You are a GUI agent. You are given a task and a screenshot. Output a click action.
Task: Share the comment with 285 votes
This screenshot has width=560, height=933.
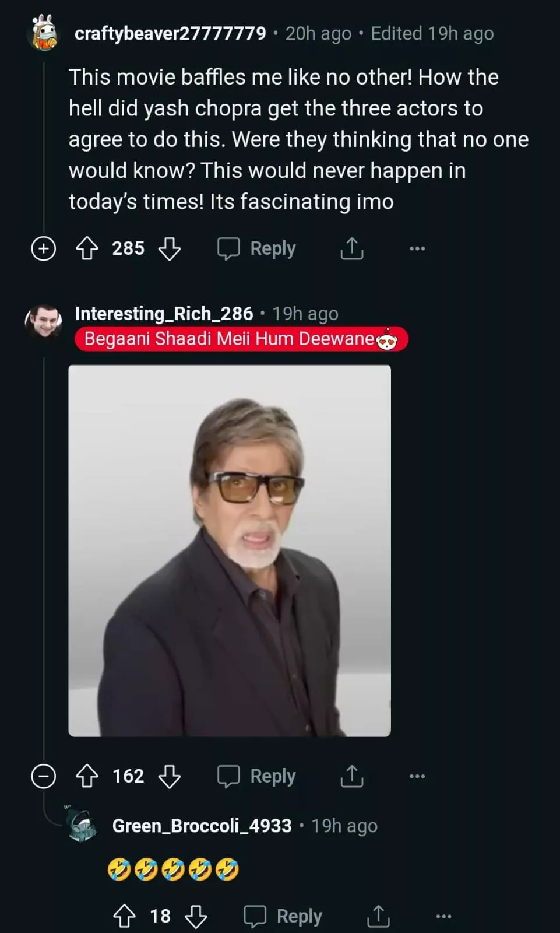352,248
